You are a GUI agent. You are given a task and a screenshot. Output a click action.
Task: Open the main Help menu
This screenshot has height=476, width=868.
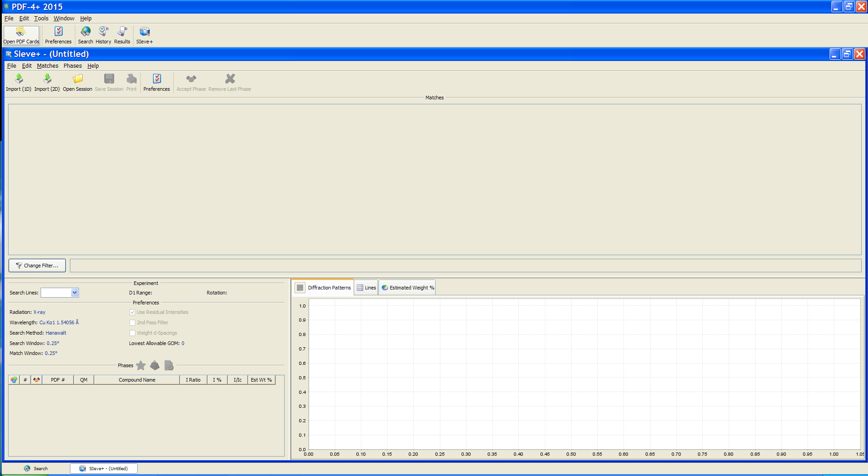pos(86,19)
